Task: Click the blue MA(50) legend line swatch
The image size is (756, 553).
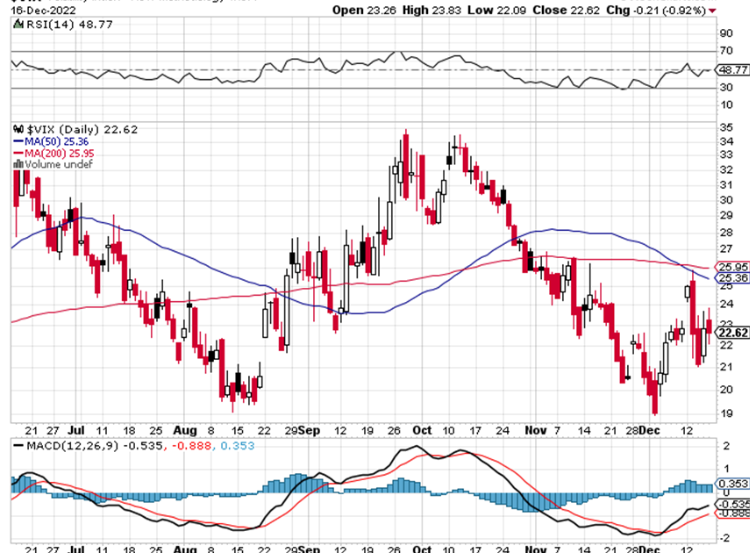Action: tap(15, 140)
